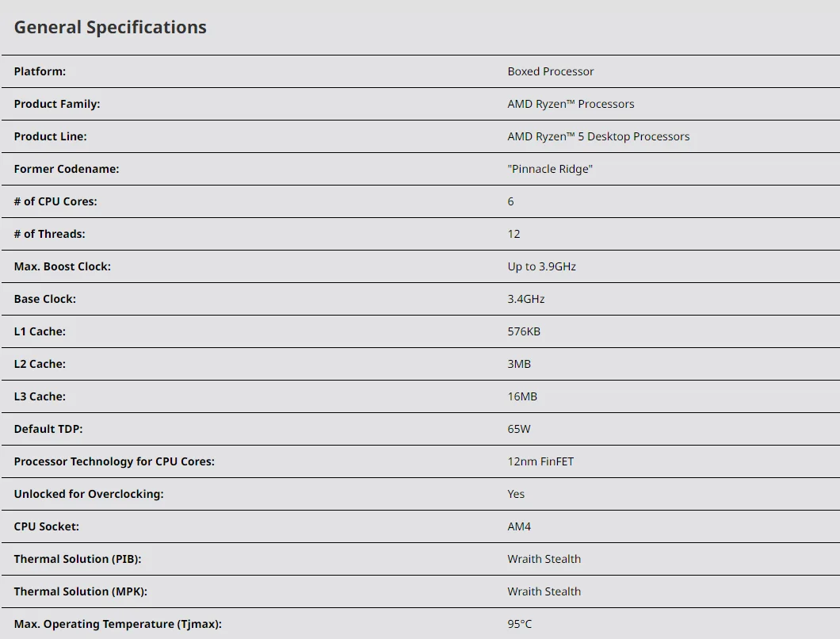Click the Base Clock label
This screenshot has width=840, height=639.
click(x=45, y=299)
